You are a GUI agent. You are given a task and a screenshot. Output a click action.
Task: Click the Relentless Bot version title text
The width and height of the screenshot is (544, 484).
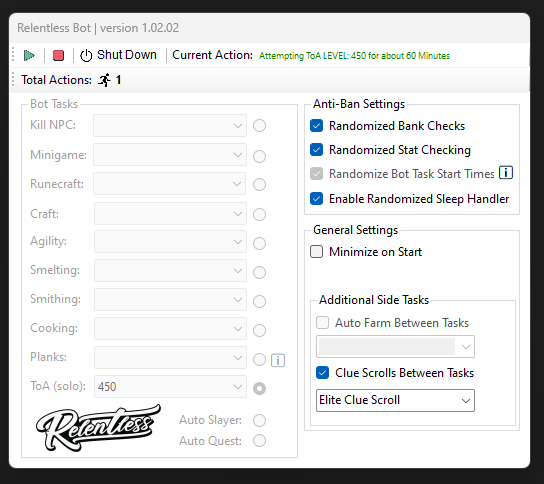tap(98, 28)
